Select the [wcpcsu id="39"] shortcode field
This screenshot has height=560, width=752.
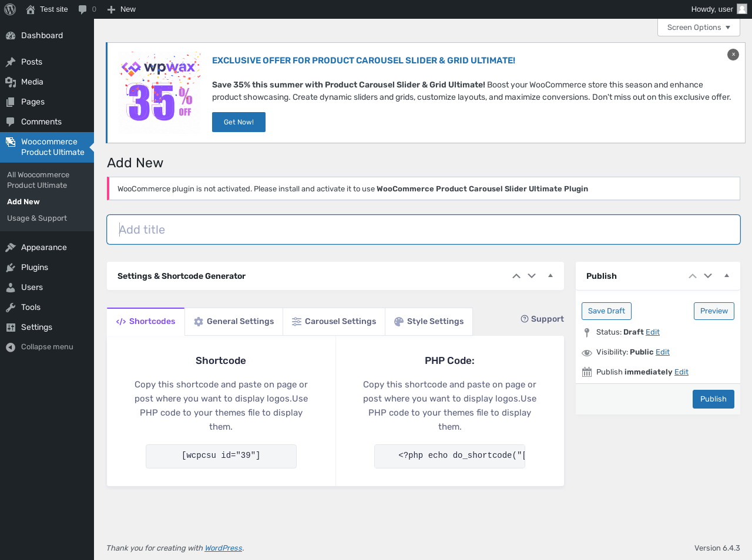(221, 456)
